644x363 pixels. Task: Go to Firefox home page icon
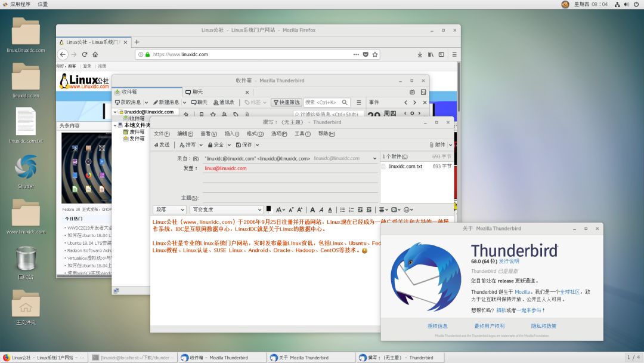tap(95, 54)
